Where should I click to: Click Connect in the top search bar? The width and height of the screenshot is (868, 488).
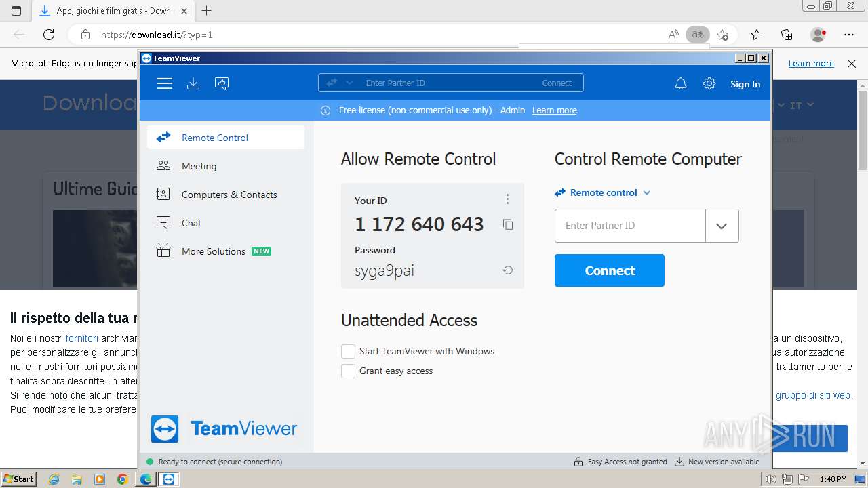click(557, 83)
